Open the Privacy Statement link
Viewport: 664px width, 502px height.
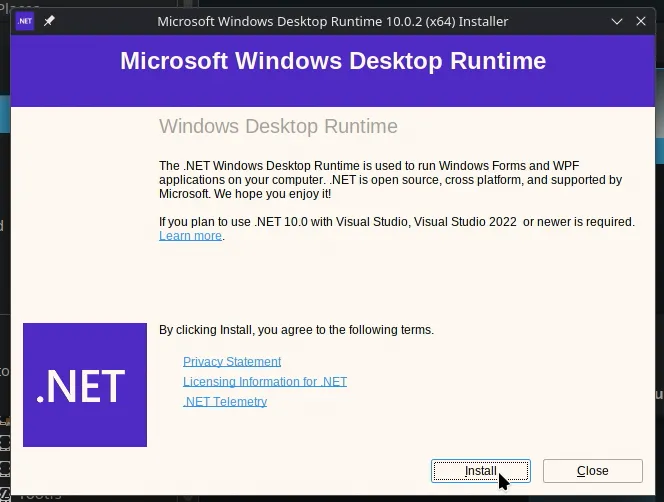(232, 361)
